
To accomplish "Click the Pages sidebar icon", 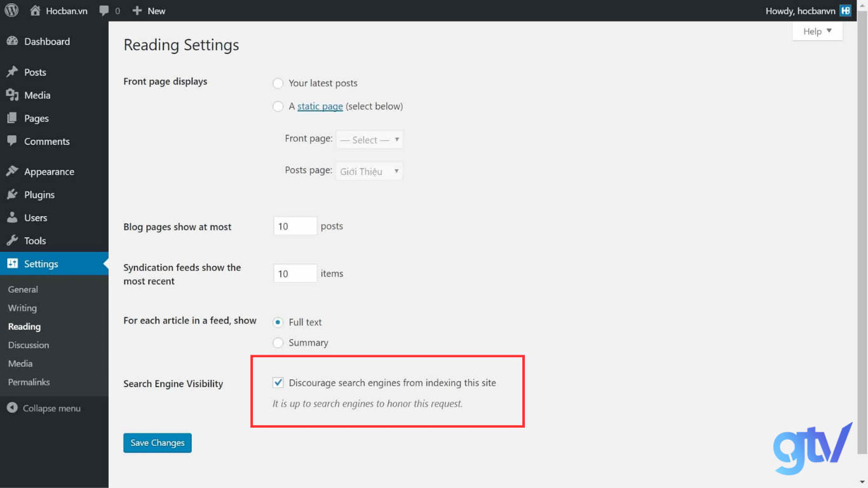I will click(11, 118).
